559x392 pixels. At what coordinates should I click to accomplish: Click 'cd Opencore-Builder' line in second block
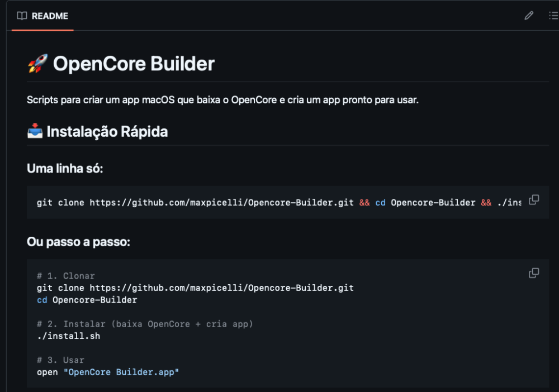[87, 300]
